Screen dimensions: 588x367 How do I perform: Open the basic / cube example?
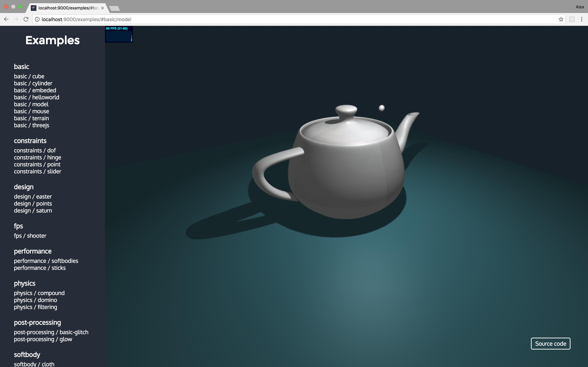[x=29, y=77]
